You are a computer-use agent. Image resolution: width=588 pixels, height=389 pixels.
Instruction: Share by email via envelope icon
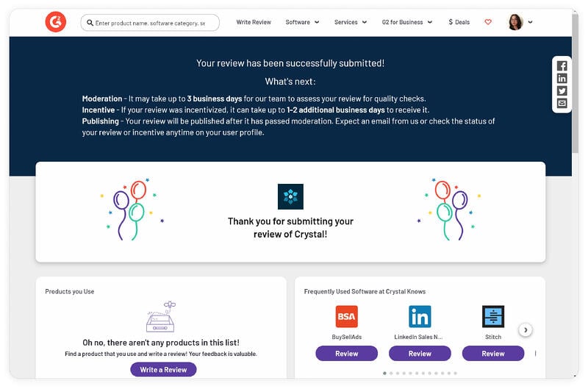(x=562, y=104)
